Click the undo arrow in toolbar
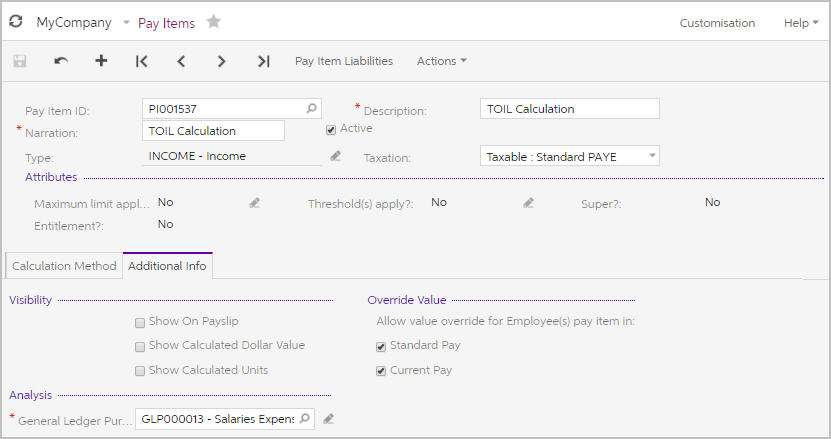Screen dimensions: 831x439 point(61,61)
